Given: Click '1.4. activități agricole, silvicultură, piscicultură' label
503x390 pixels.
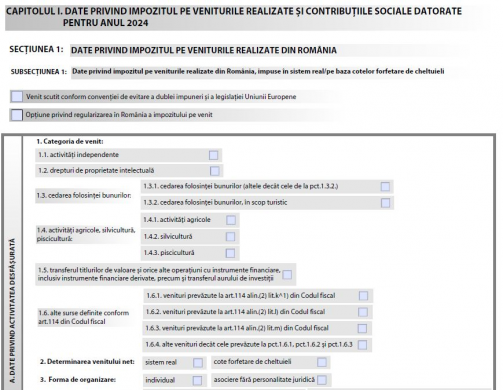Looking at the screenshot, I should [86, 234].
